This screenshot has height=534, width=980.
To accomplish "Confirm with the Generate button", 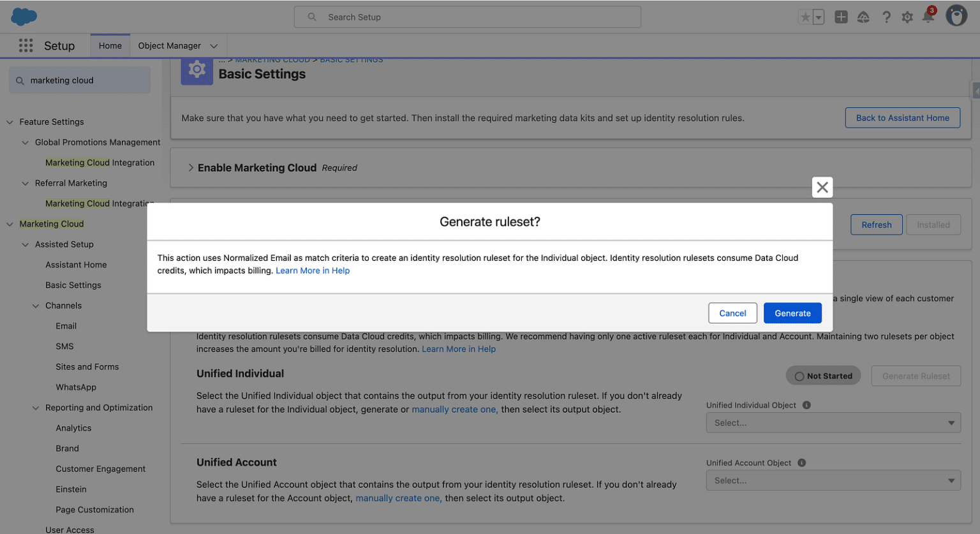I will [x=792, y=313].
